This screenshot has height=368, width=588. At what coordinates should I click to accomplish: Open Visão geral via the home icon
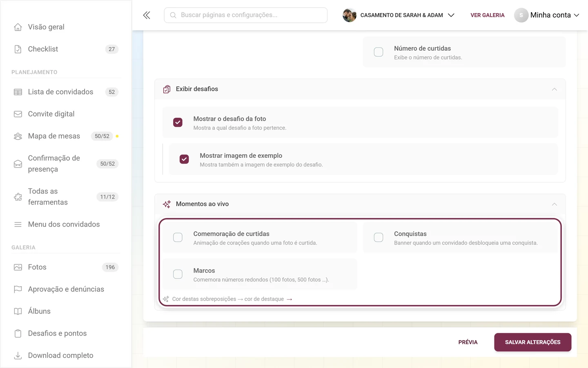18,27
